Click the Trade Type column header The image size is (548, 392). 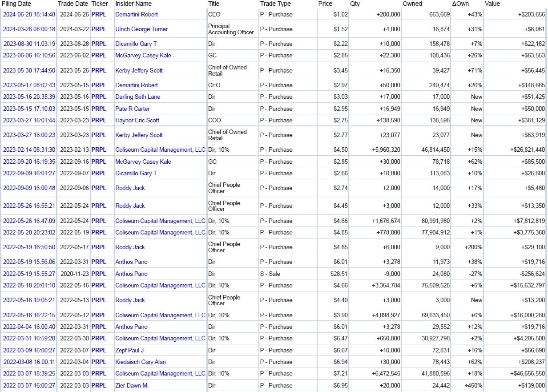click(x=275, y=4)
